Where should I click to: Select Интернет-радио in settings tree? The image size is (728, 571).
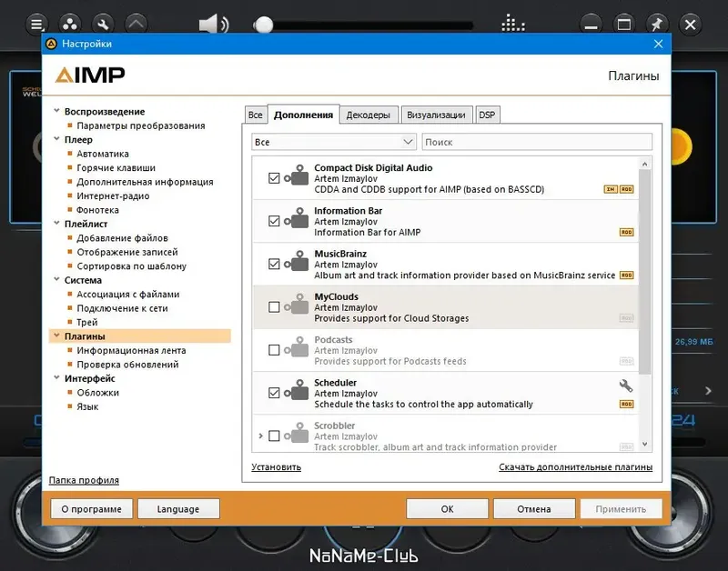tap(113, 195)
